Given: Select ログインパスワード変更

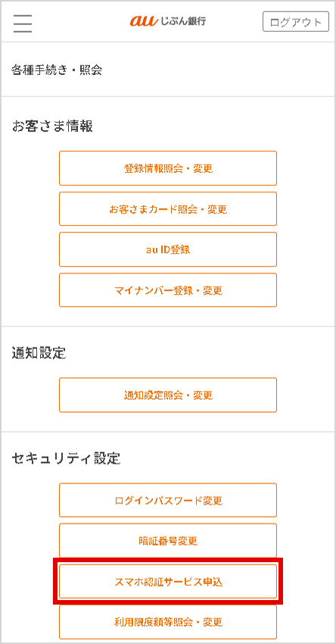Looking at the screenshot, I should (x=168, y=500).
